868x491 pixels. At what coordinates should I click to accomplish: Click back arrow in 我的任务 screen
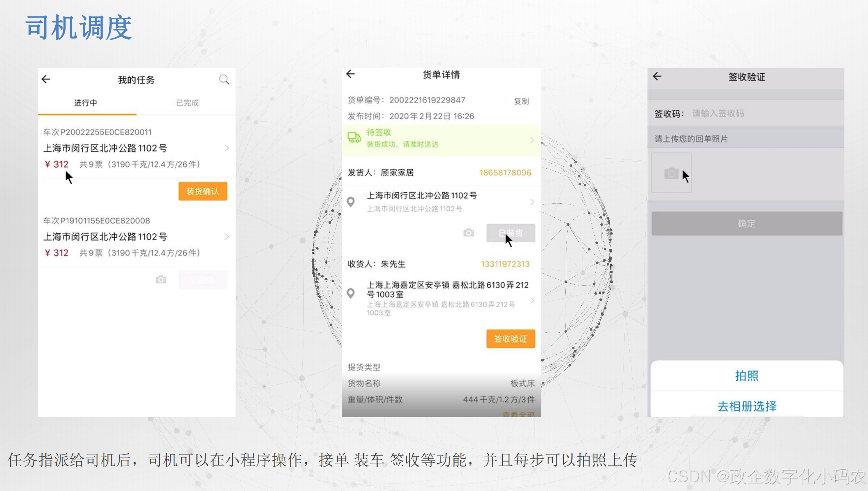tap(46, 79)
